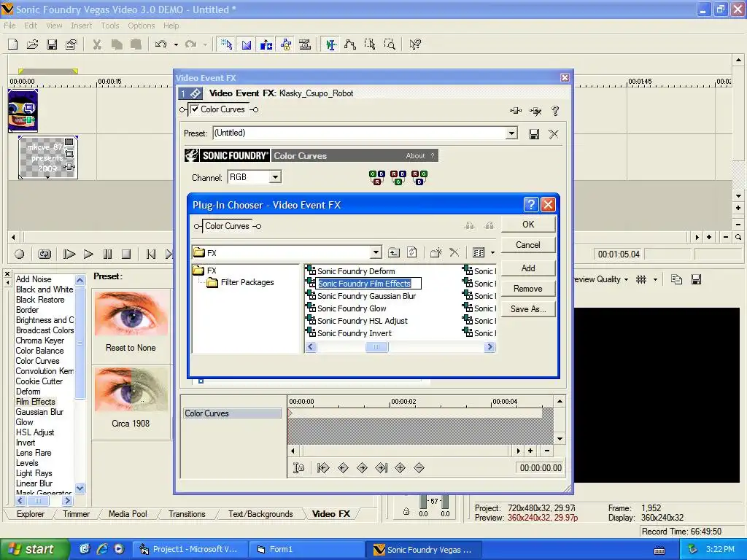The image size is (747, 560).
Task: Click the First Keyframe button
Action: point(323,468)
